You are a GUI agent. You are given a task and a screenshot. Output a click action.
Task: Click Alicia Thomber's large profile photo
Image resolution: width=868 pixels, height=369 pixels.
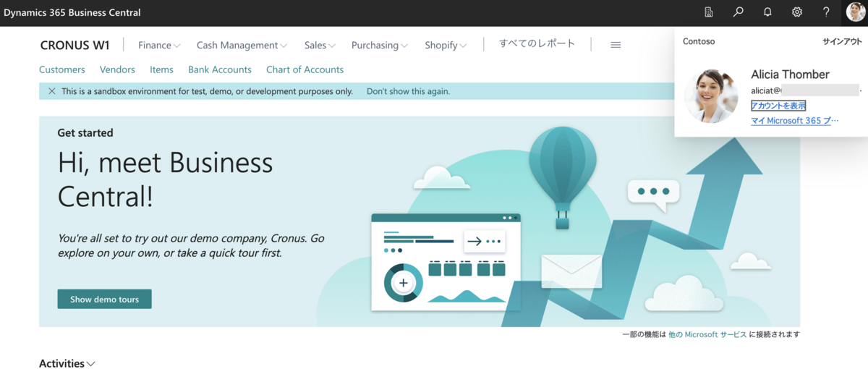(x=711, y=96)
